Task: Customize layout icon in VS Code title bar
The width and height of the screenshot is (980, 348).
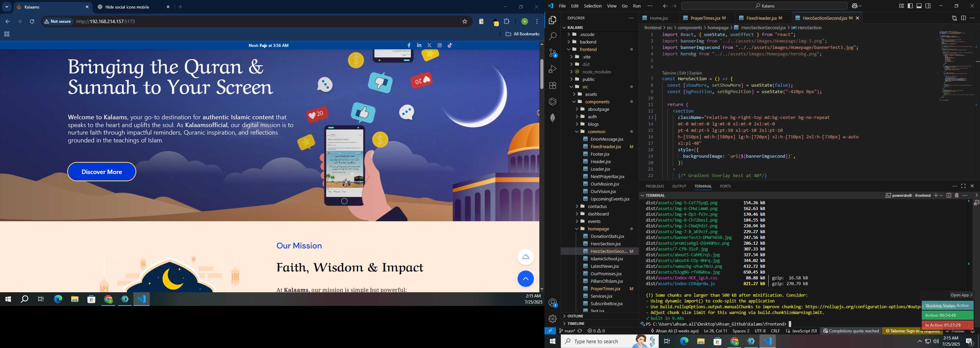Action: coord(901,6)
